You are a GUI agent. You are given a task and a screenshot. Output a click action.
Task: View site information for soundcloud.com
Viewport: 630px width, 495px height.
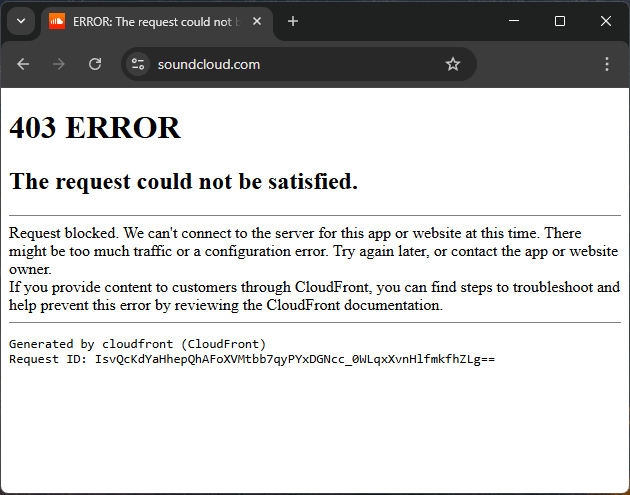[x=139, y=64]
